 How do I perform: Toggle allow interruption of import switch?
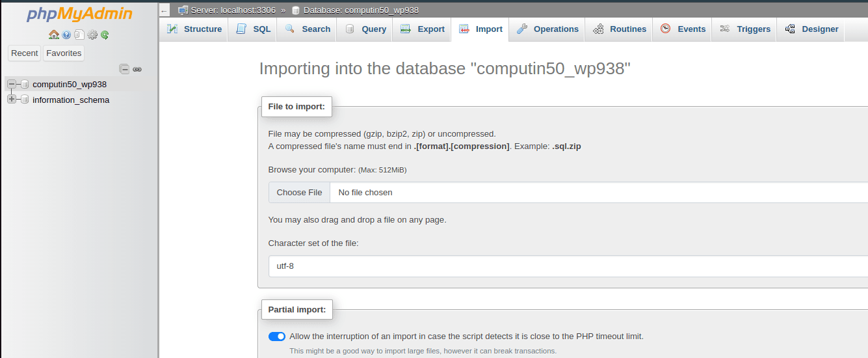click(x=276, y=337)
